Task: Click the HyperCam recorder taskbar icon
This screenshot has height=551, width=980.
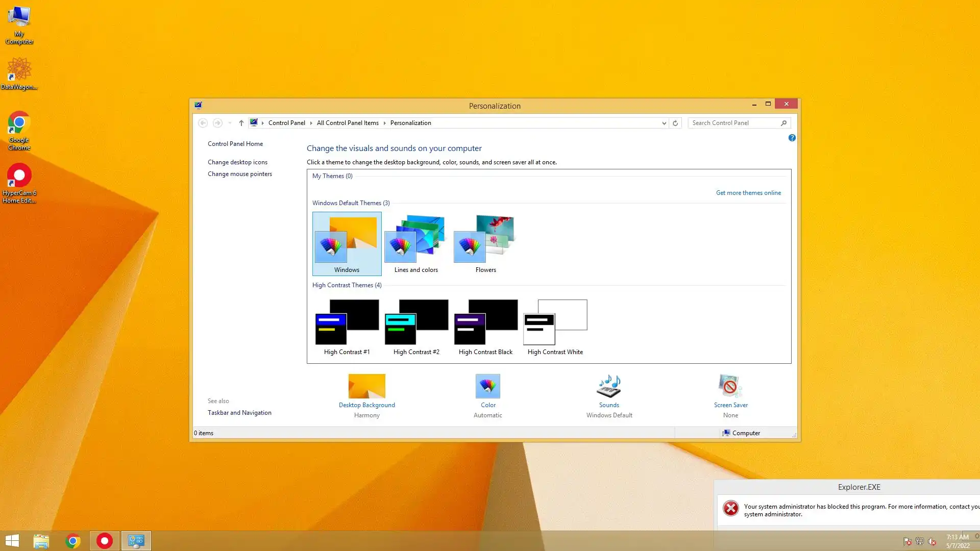Action: [105, 541]
